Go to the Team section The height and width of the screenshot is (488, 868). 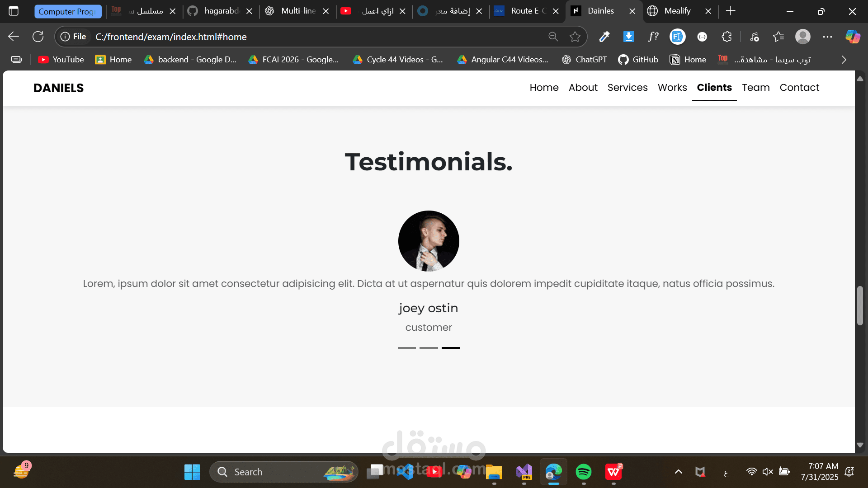755,88
